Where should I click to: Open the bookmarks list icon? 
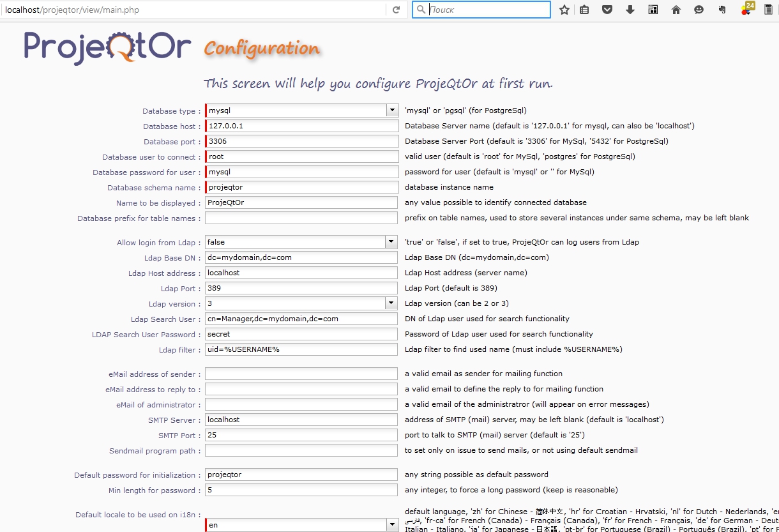click(x=584, y=10)
